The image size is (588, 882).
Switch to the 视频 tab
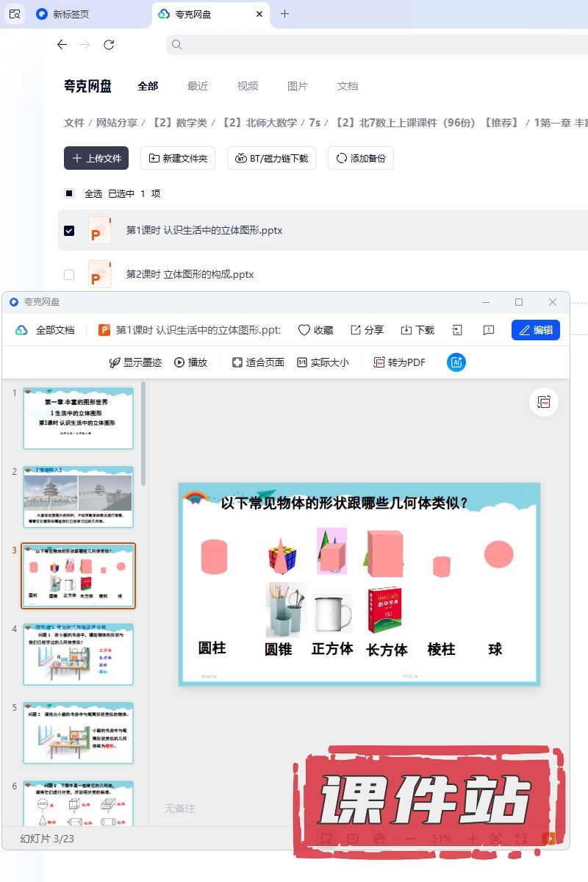pyautogui.click(x=248, y=86)
